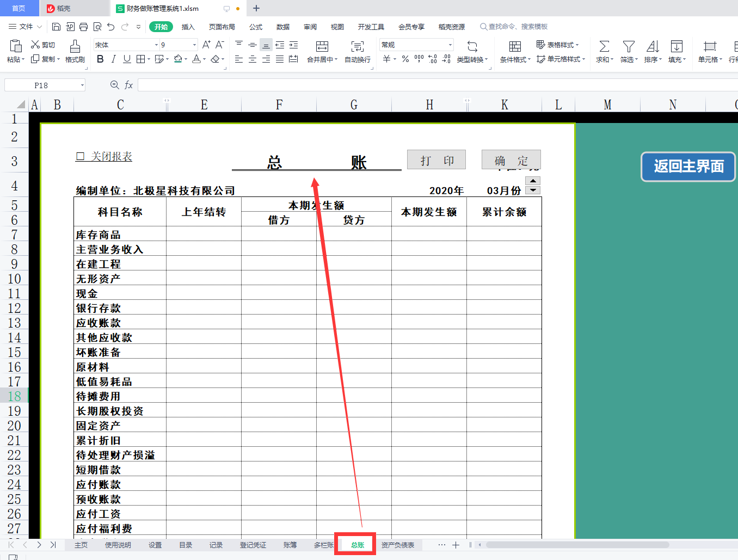Click the month spinner down arrow
This screenshot has height=560, width=738.
click(x=533, y=190)
